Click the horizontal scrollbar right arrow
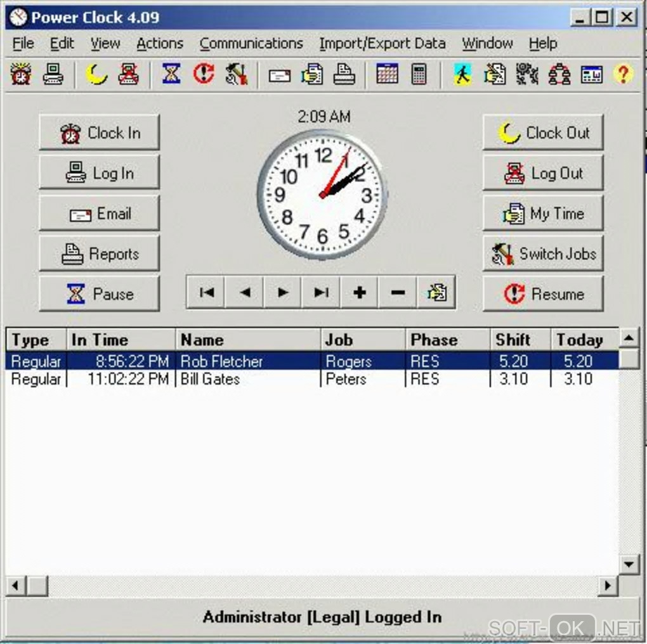The width and height of the screenshot is (647, 644). tap(608, 586)
